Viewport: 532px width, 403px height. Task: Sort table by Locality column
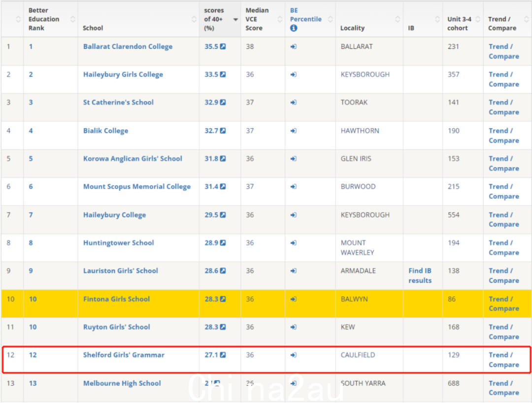(398, 19)
